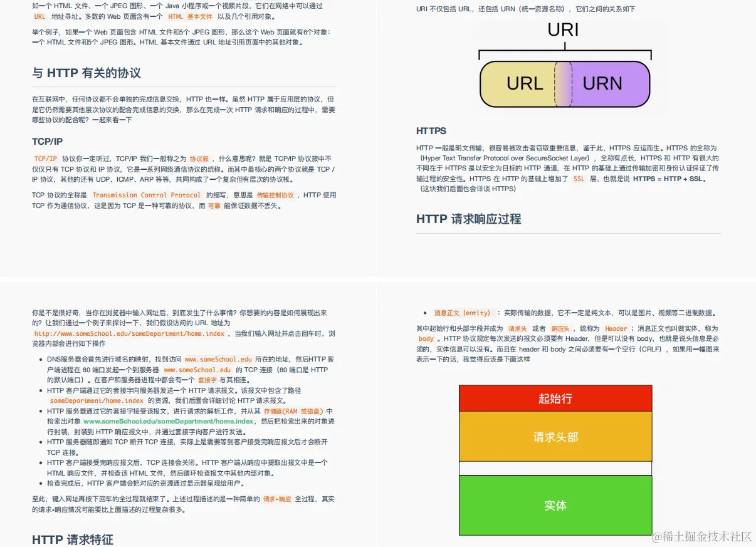This screenshot has height=547, width=756.
Task: Click the URN purple area in URI diagram
Action: point(601,84)
